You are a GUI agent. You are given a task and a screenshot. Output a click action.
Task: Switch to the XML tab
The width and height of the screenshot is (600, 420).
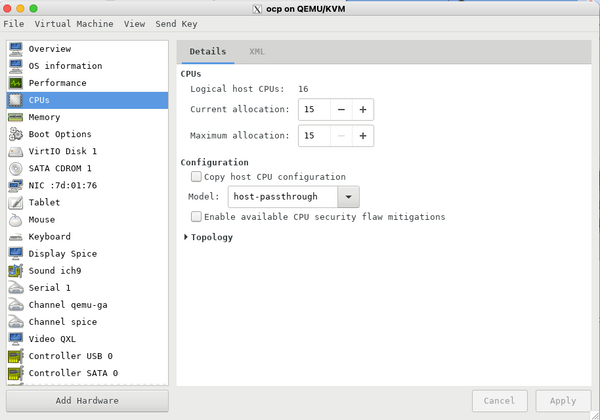[x=257, y=52]
